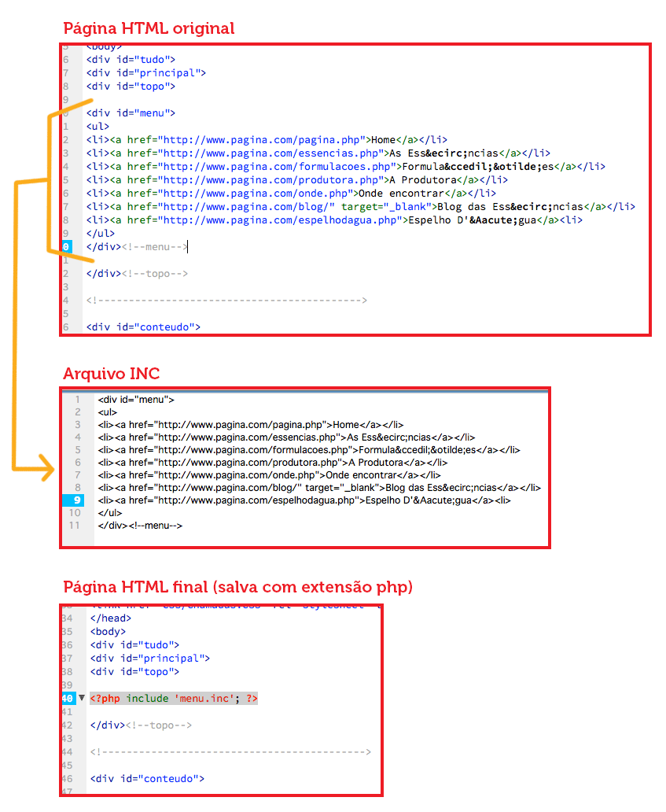Click line number 11 in the INC file gutter
666x812 pixels.
pos(75,526)
